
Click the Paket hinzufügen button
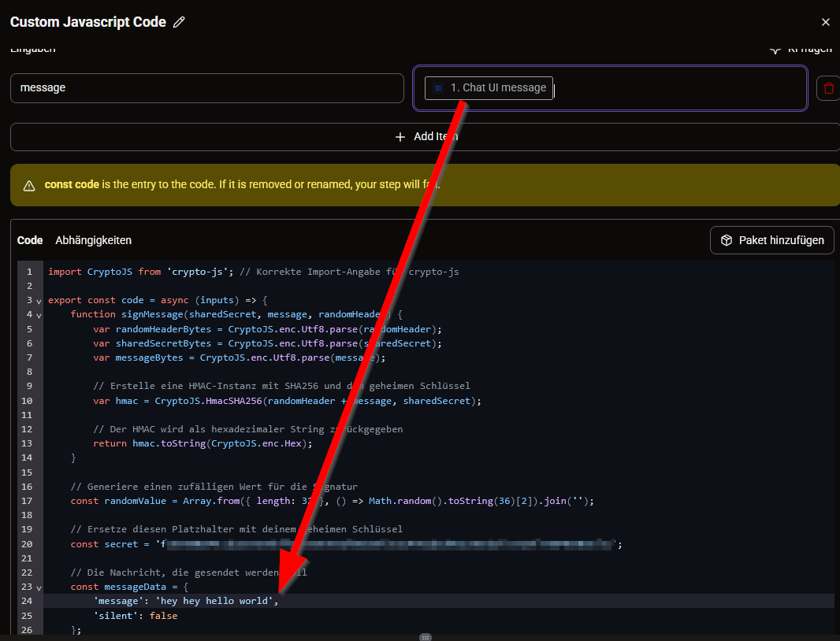pyautogui.click(x=771, y=240)
